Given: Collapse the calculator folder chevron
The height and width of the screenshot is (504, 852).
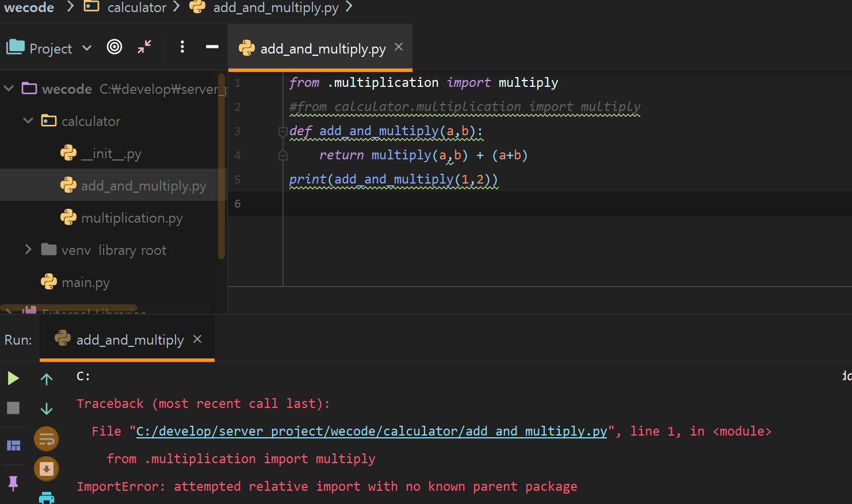Looking at the screenshot, I should (28, 121).
